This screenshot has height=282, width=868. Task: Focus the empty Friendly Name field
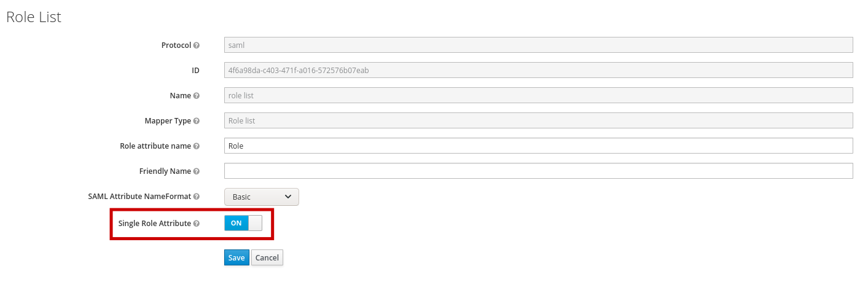pos(539,171)
